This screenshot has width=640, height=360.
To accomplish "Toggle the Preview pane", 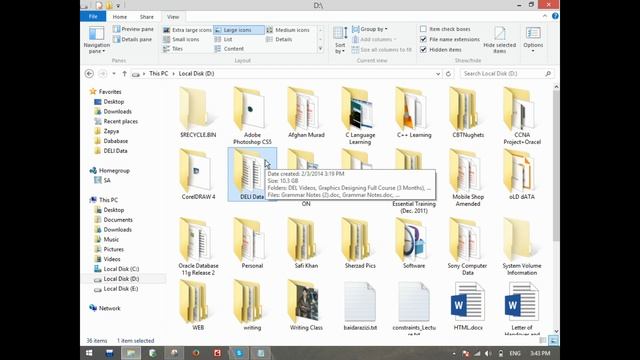I will (133, 29).
